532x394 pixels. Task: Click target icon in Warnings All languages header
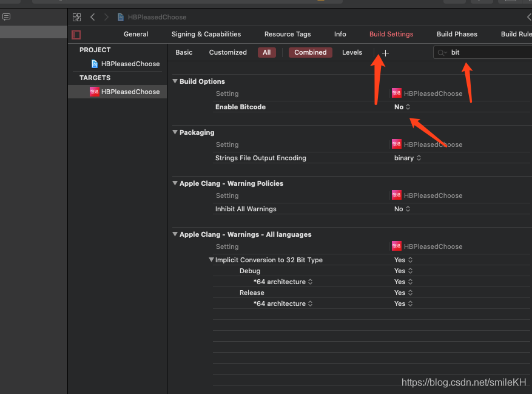click(396, 246)
